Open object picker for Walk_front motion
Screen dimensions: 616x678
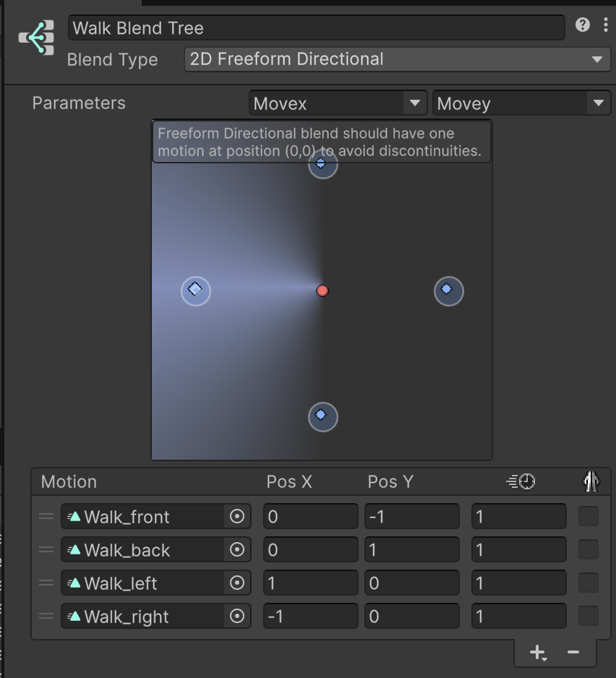tap(237, 516)
